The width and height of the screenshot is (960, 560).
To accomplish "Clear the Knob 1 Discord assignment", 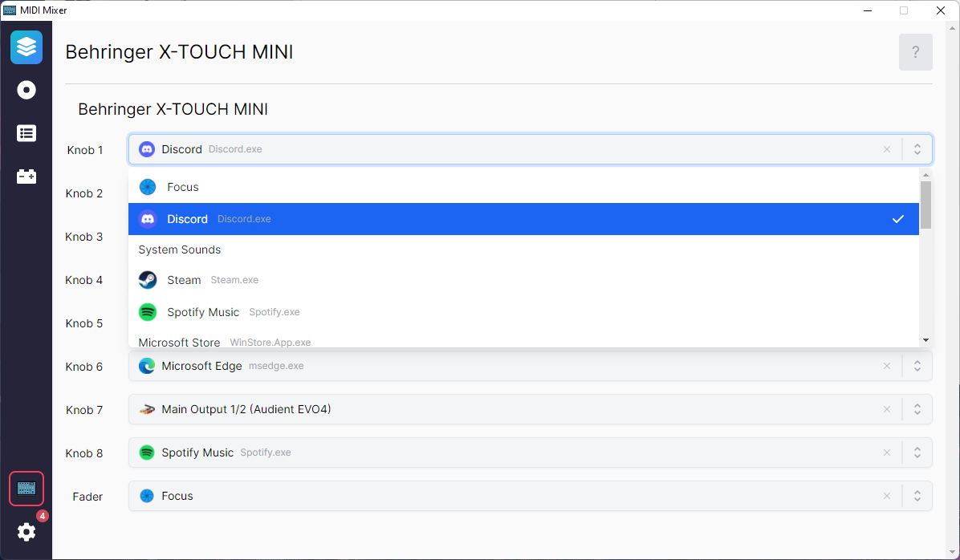I will coord(886,149).
